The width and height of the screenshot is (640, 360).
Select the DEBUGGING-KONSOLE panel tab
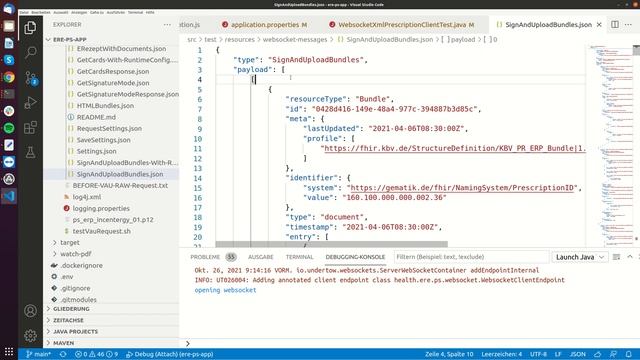(x=355, y=257)
